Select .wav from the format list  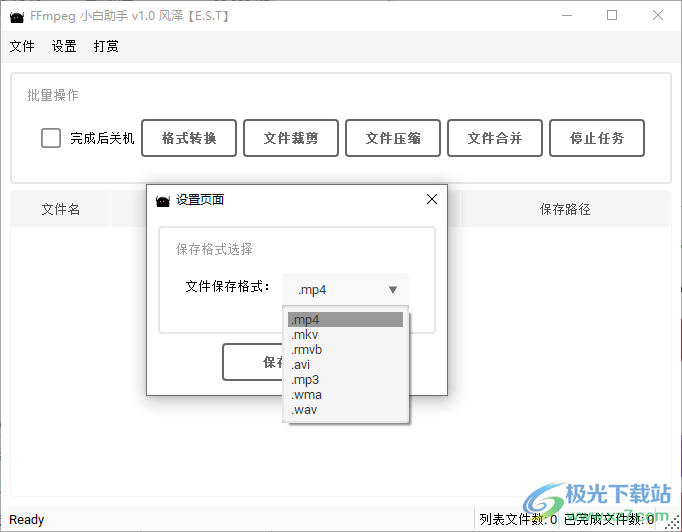tap(345, 410)
